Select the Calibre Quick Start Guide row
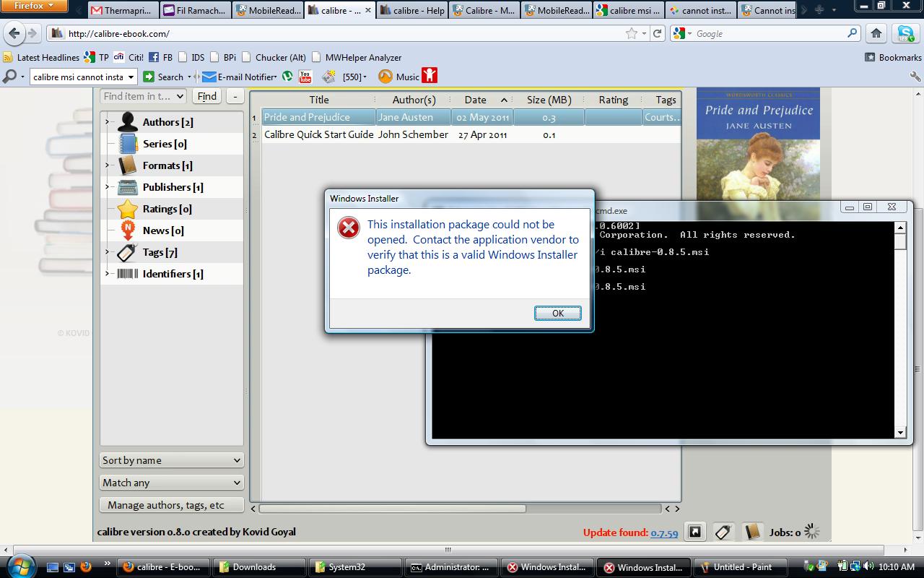 (x=471, y=134)
